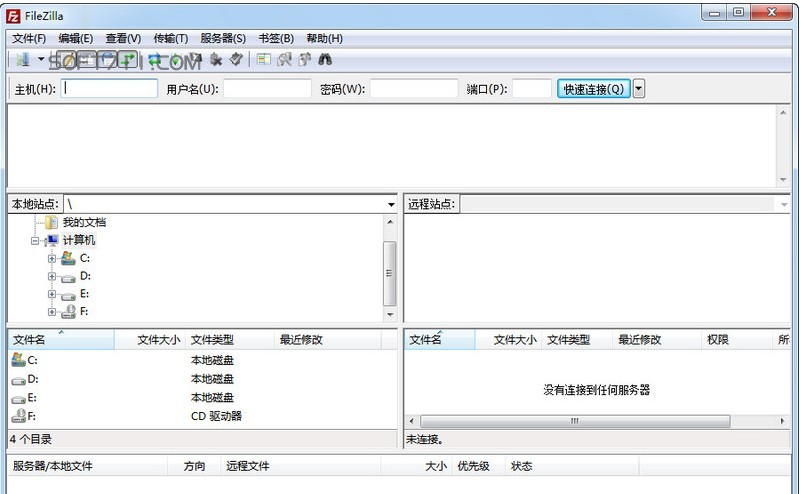This screenshot has height=494, width=803.
Task: Toggle the directory comparison icon
Action: (x=284, y=60)
